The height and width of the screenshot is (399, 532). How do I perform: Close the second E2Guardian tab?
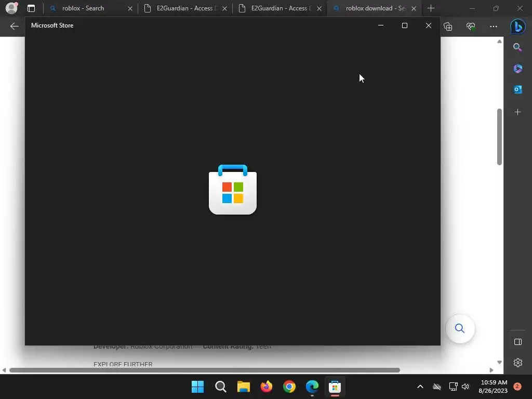coord(320,8)
